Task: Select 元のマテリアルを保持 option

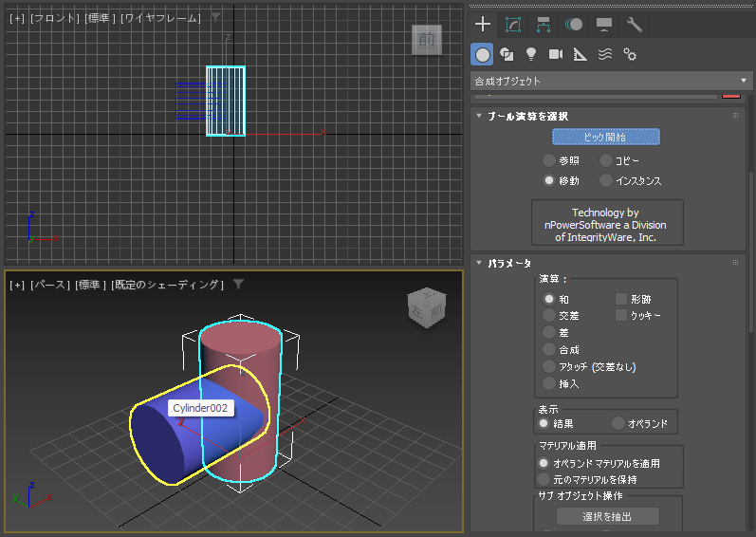Action: [x=544, y=479]
